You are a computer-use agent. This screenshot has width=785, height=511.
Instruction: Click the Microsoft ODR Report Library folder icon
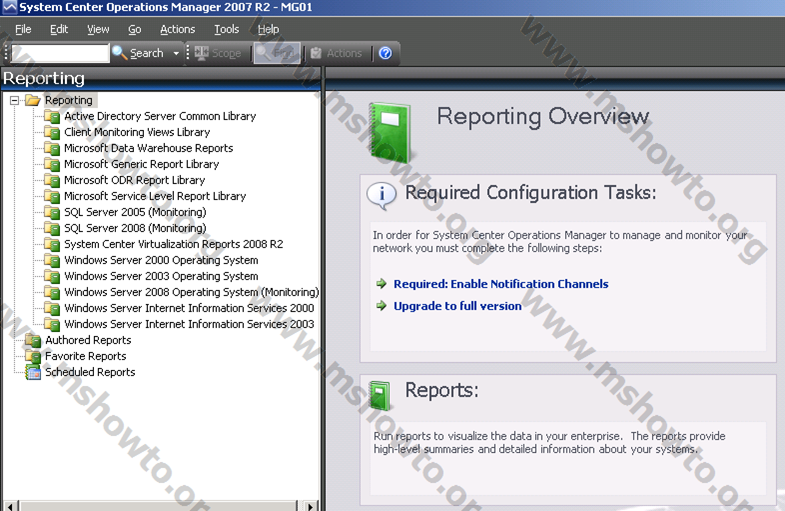pyautogui.click(x=52, y=181)
